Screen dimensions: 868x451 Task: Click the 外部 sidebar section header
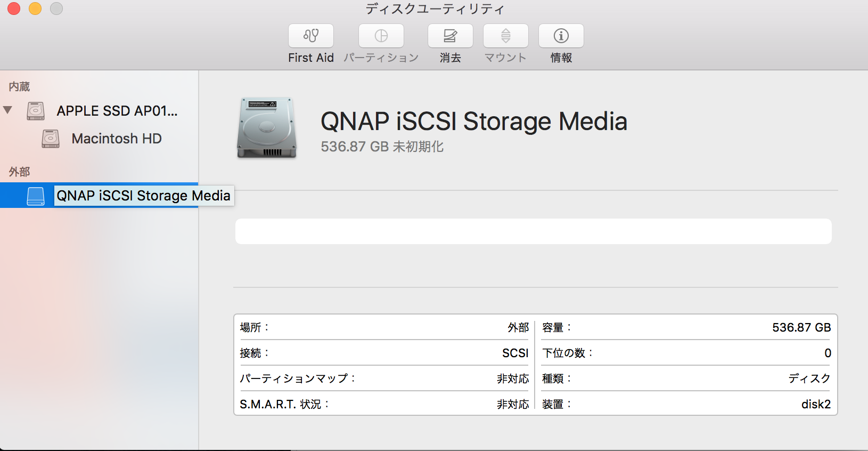[19, 172]
